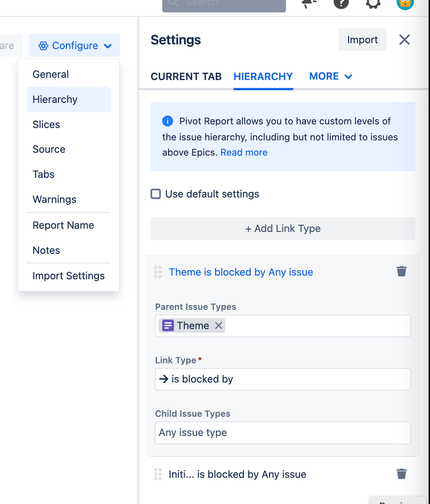Open Parent Issue Types field
Screen dimensions: 430x504
click(283, 325)
